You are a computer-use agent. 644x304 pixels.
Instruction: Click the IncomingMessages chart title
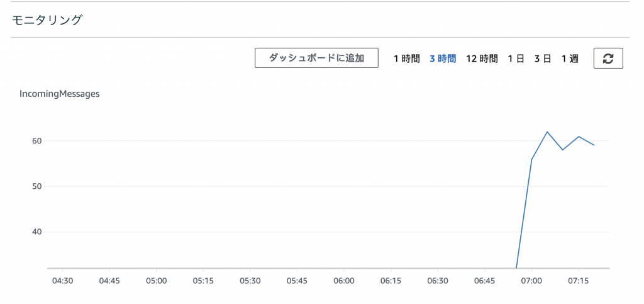60,94
